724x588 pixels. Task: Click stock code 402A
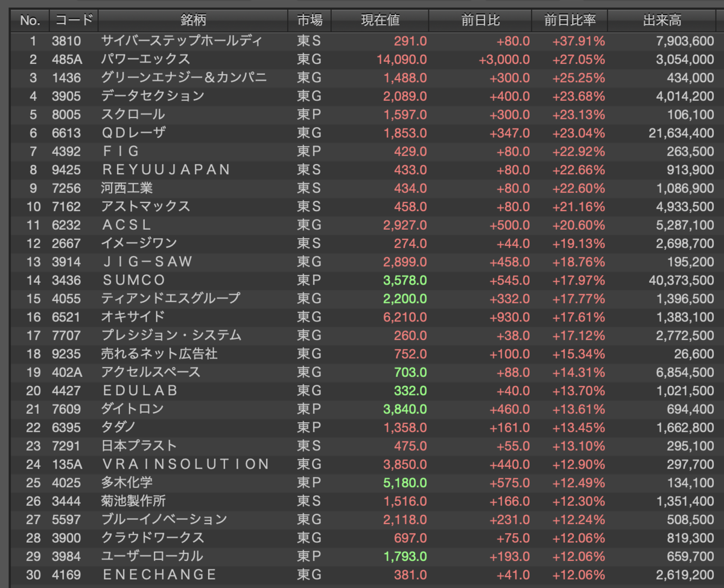pos(68,372)
